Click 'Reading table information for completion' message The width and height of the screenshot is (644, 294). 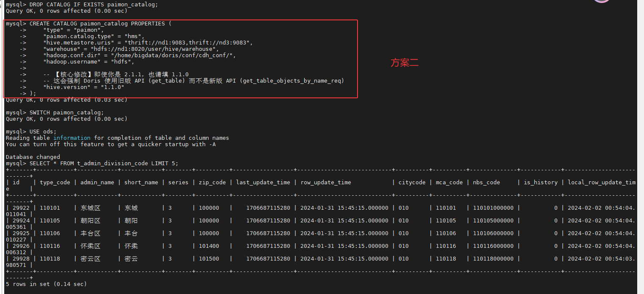117,138
